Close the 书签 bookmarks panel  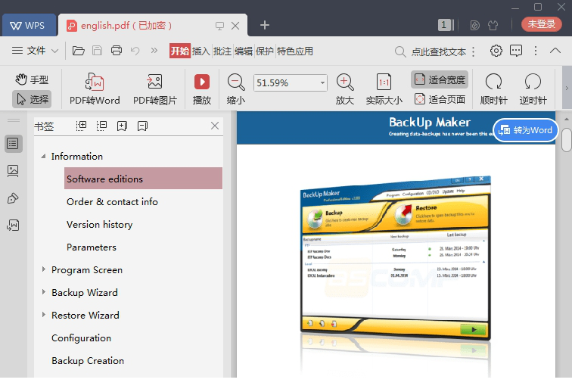point(215,126)
